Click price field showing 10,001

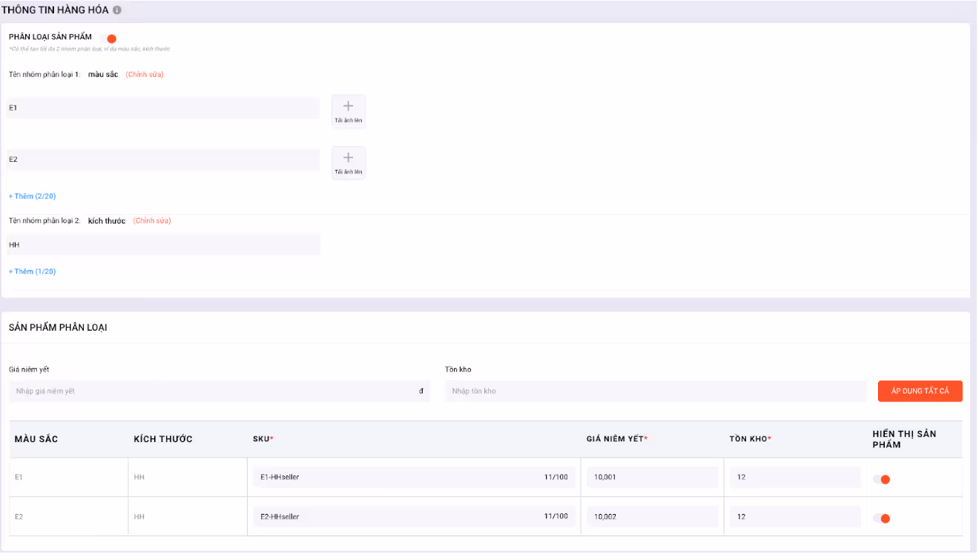pos(653,477)
